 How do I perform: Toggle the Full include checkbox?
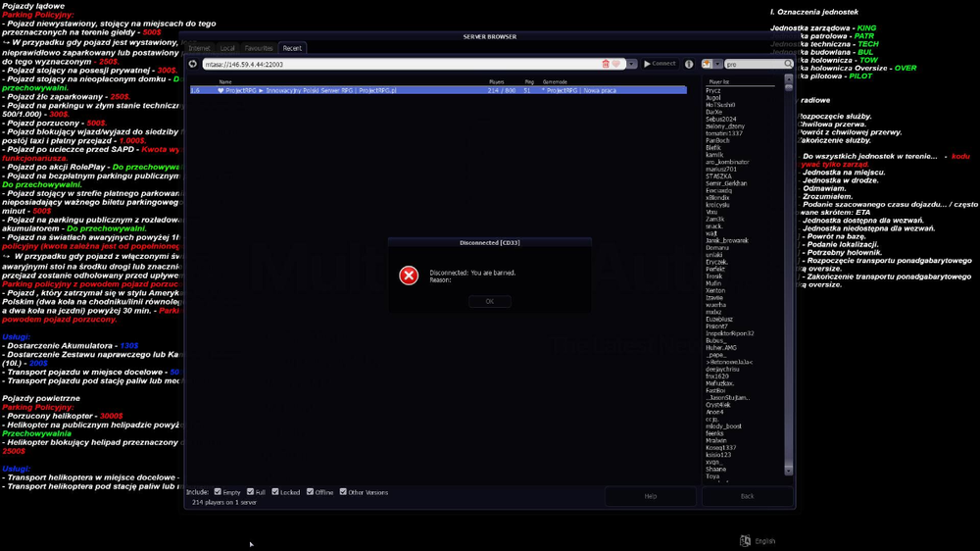250,492
